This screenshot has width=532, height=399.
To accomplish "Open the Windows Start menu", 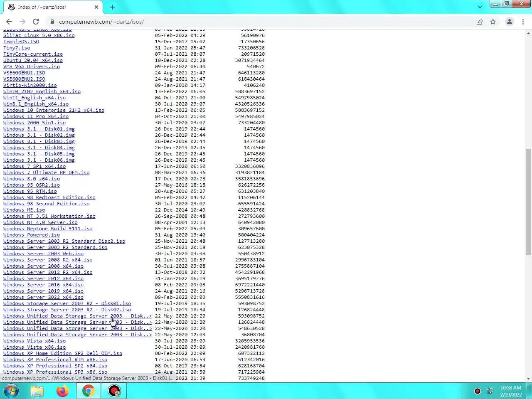I will (11, 391).
